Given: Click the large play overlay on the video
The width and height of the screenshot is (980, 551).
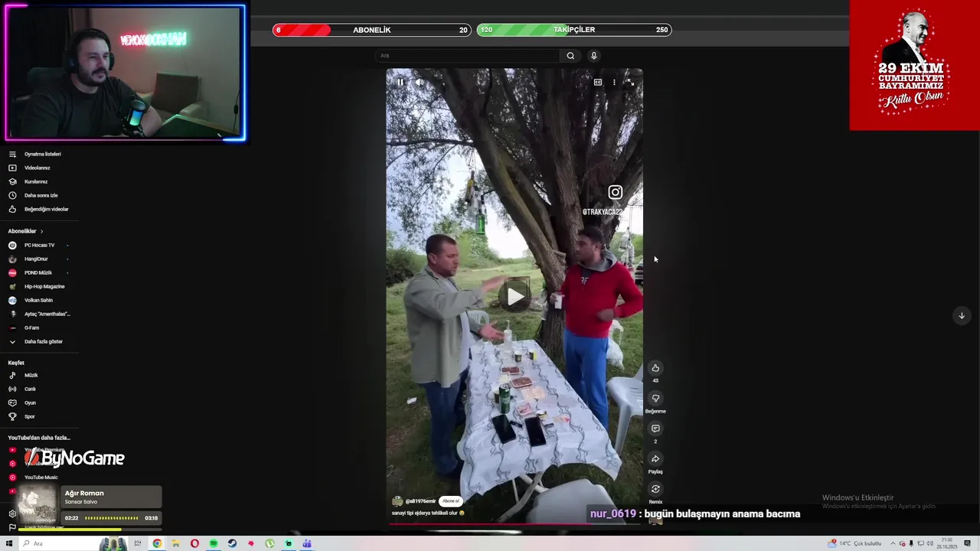Looking at the screenshot, I should [514, 296].
